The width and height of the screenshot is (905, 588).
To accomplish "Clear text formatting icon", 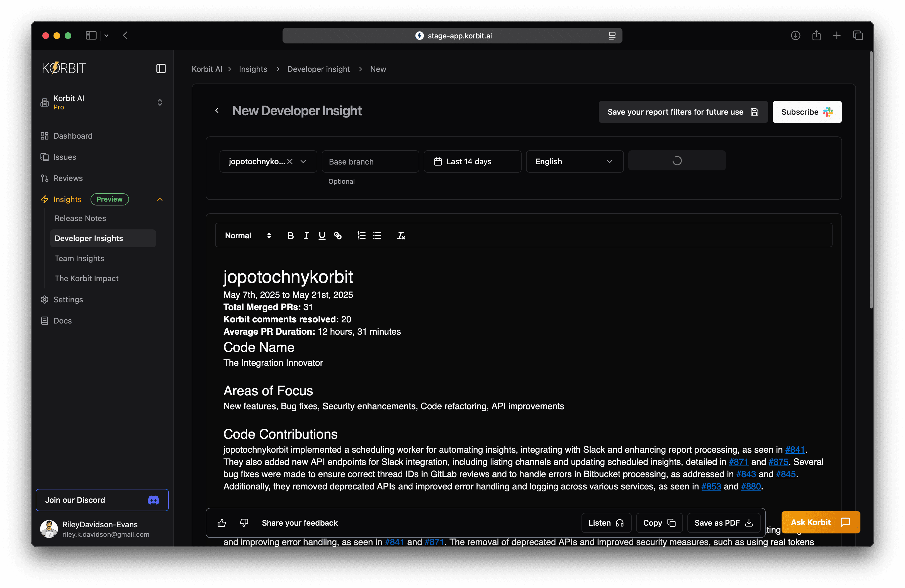I will (x=401, y=236).
